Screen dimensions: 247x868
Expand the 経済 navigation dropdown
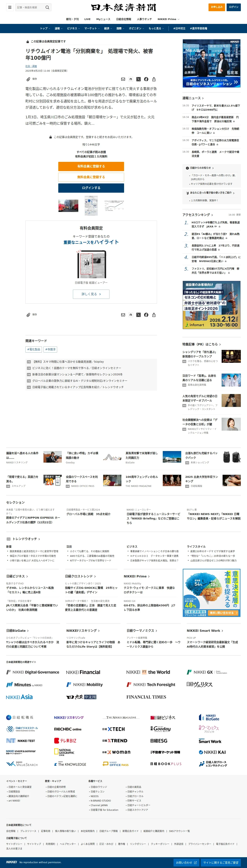[108, 28]
